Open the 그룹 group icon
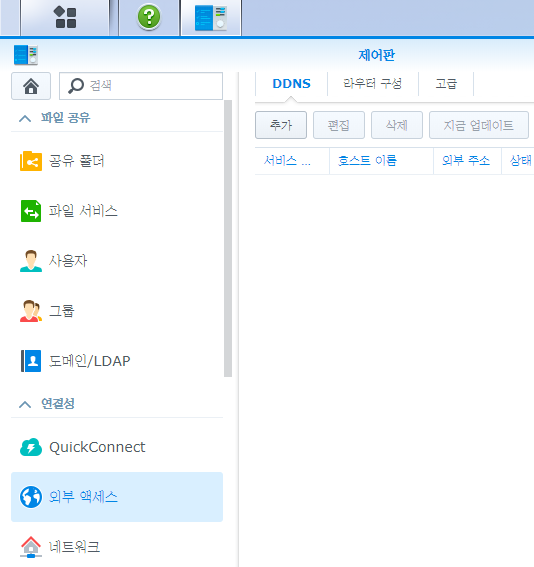This screenshot has width=534, height=567. tap(31, 311)
